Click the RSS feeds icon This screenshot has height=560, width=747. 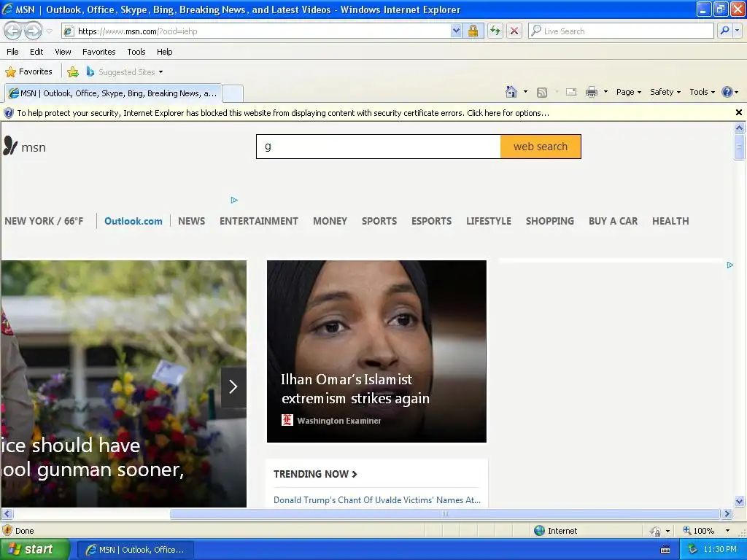tap(542, 93)
